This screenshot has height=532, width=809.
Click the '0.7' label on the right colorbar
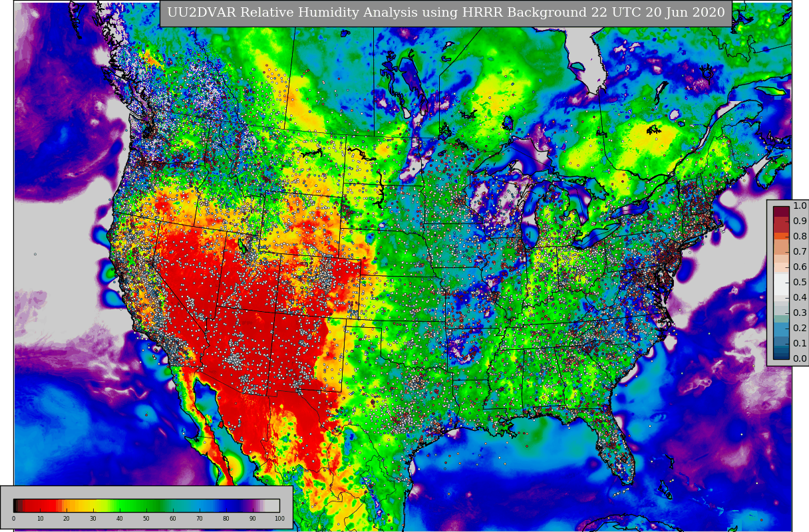[x=800, y=252]
